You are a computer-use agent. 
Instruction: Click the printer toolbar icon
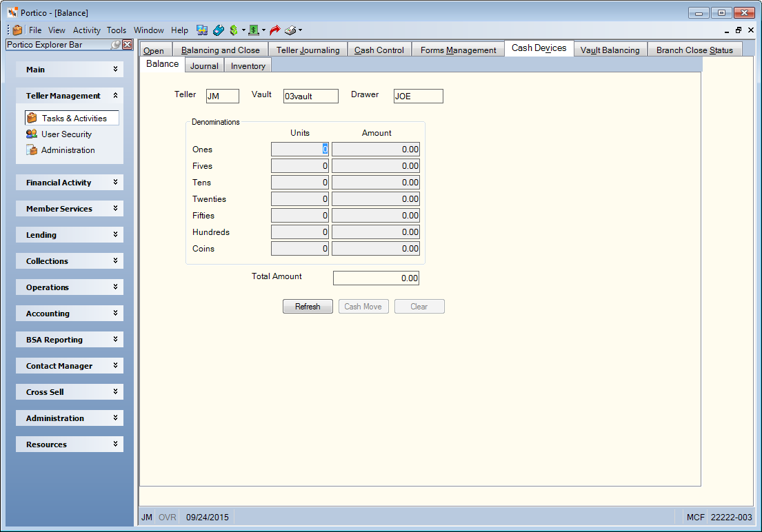pyautogui.click(x=290, y=30)
